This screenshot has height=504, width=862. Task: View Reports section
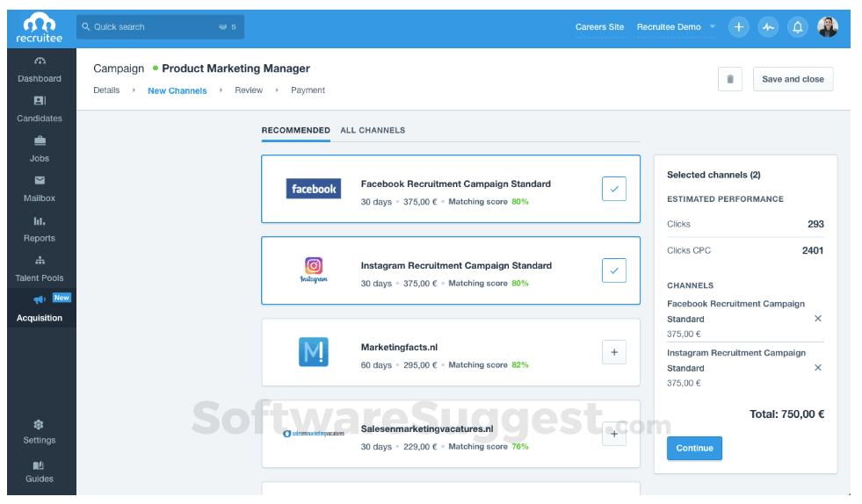tap(40, 229)
